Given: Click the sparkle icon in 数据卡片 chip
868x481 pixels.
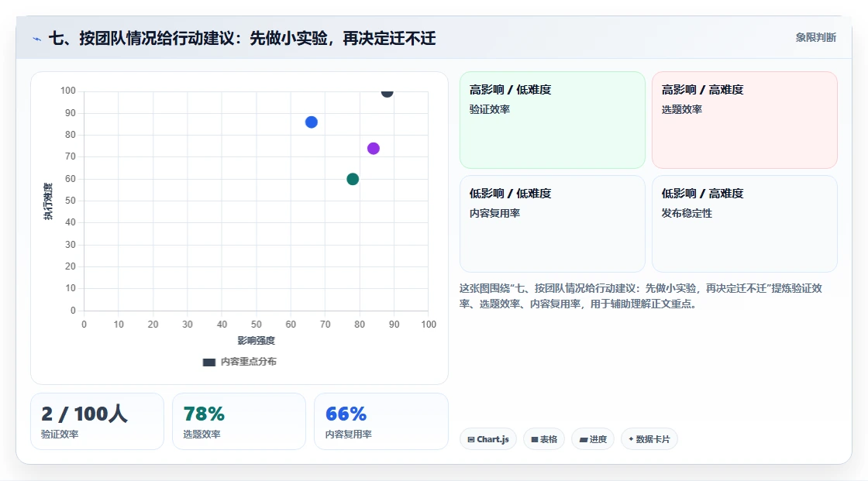Looking at the screenshot, I should click(x=631, y=439).
